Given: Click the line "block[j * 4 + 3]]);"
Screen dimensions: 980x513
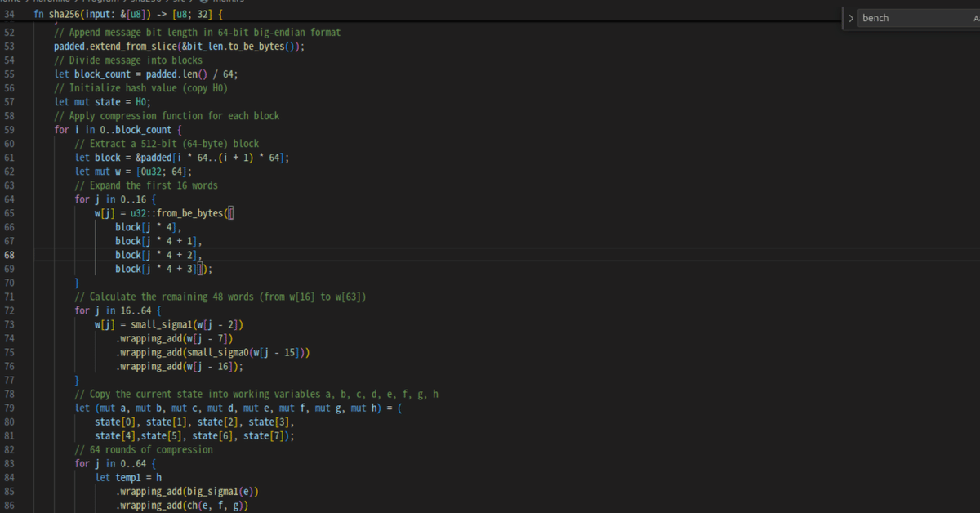Looking at the screenshot, I should tap(164, 269).
